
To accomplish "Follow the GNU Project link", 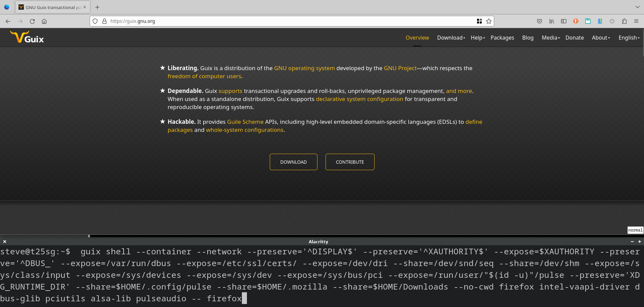I will pyautogui.click(x=400, y=68).
